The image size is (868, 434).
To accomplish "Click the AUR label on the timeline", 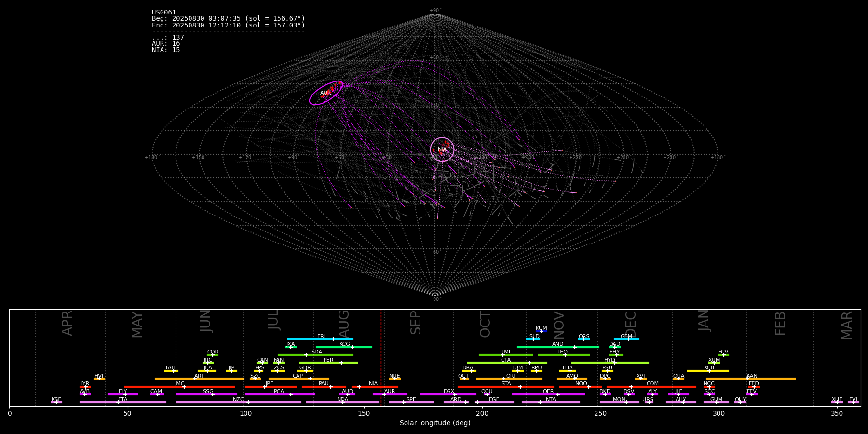I will coord(390,392).
